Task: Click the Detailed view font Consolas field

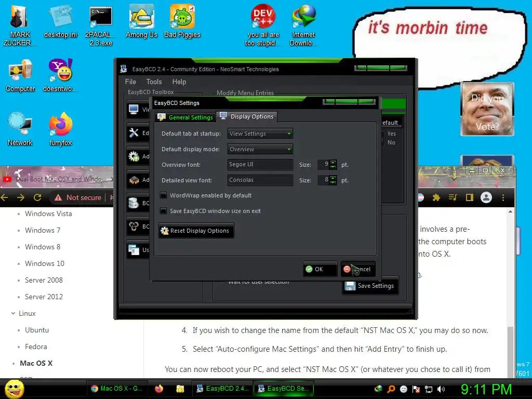Action: (260, 180)
